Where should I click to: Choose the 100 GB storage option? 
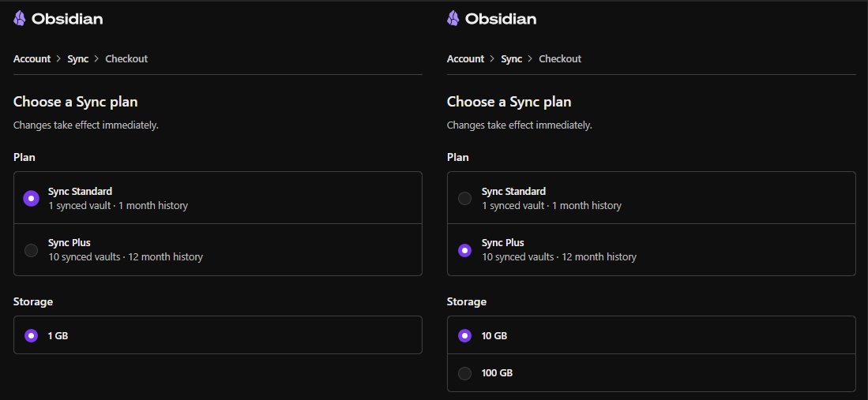[464, 372]
